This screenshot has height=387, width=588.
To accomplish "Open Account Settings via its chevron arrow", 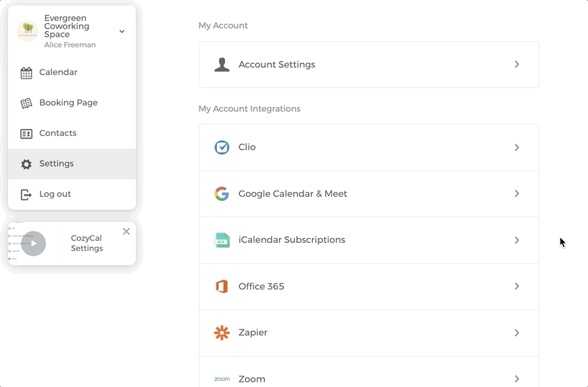I will click(516, 65).
